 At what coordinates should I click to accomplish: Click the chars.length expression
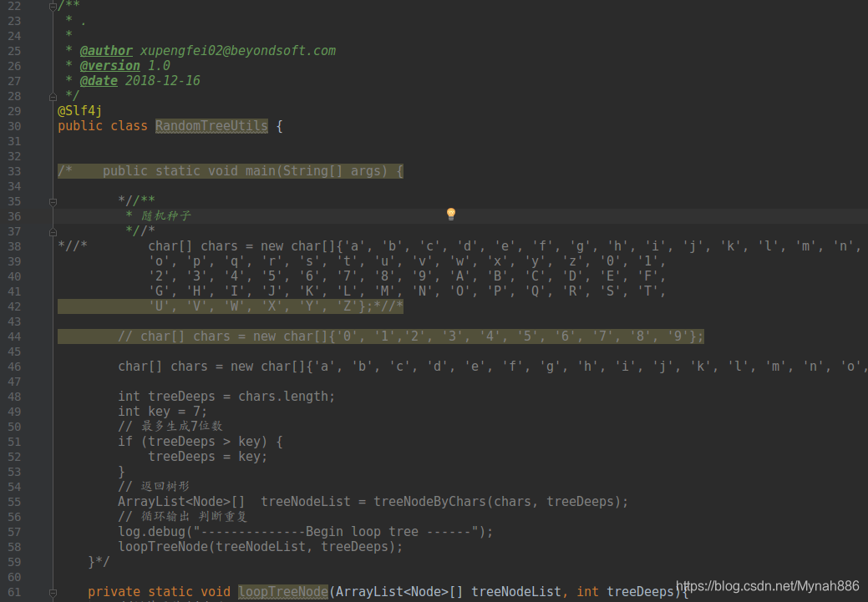click(x=283, y=397)
